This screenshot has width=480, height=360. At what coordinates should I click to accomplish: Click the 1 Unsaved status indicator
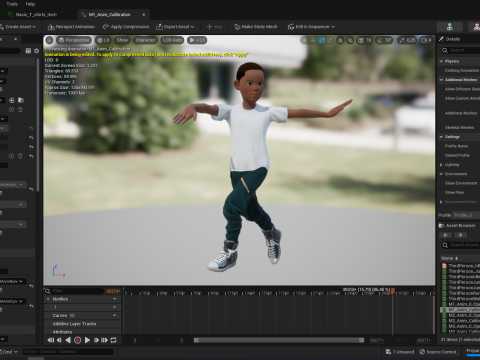coord(400,352)
